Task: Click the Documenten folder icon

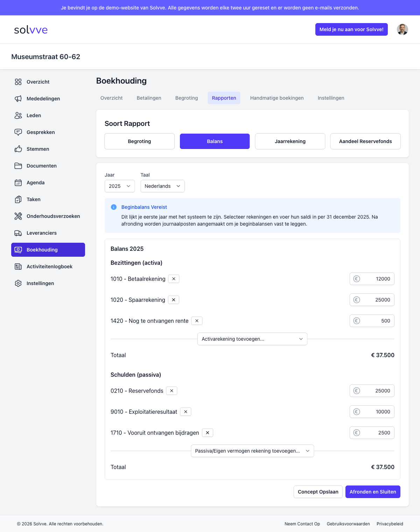Action: tap(18, 166)
